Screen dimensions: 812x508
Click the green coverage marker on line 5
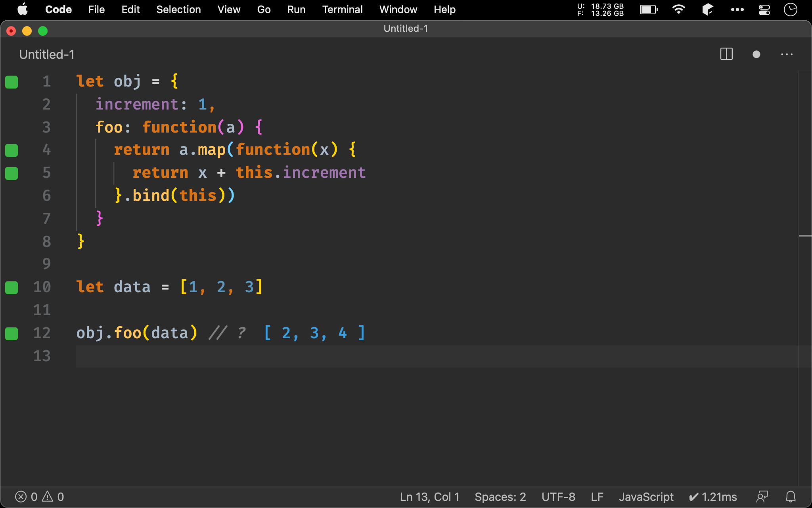[11, 173]
